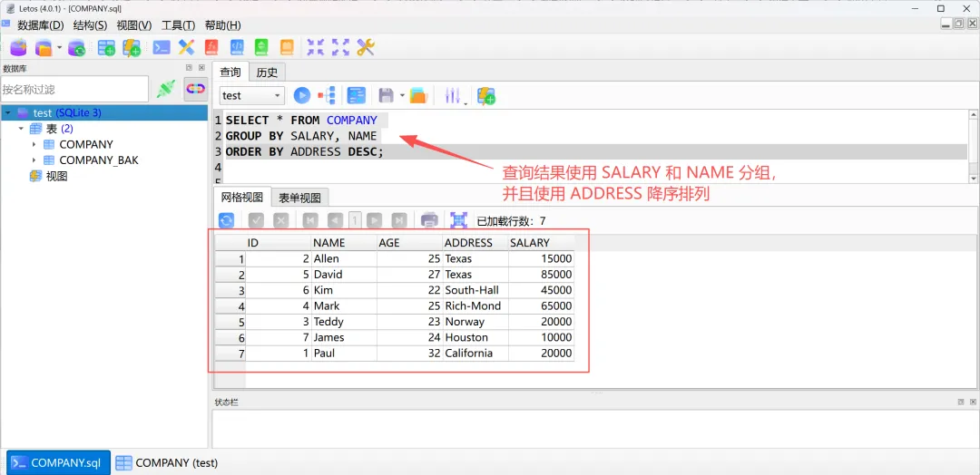Switch to COMPANY.sql window in taskbar
Image resolution: width=980 pixels, height=475 pixels.
pyautogui.click(x=58, y=462)
